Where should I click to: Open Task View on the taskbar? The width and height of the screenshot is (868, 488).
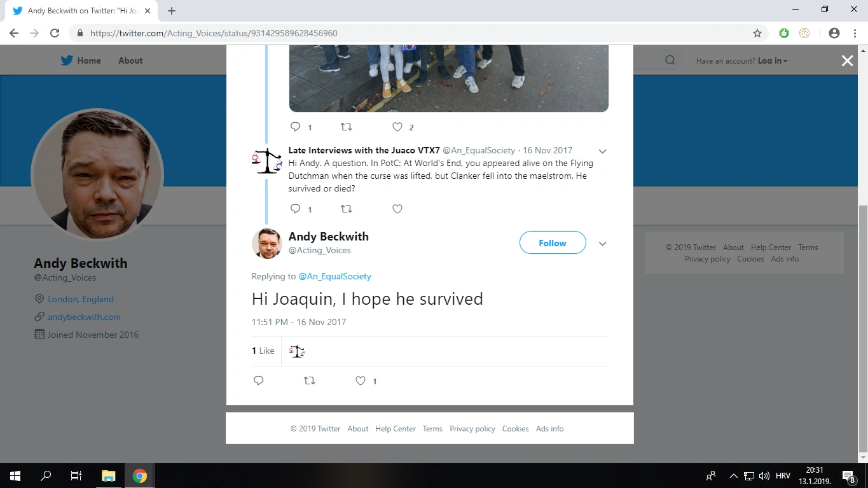(76, 475)
